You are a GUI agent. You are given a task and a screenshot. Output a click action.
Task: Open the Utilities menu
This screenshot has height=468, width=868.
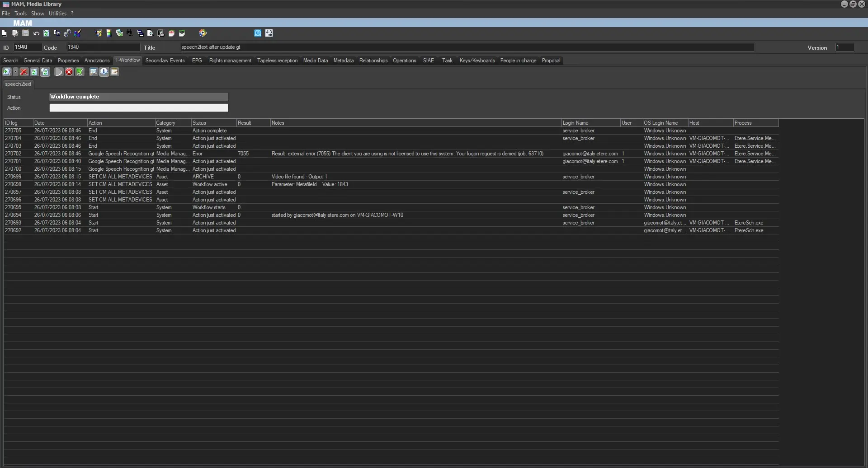click(x=57, y=14)
